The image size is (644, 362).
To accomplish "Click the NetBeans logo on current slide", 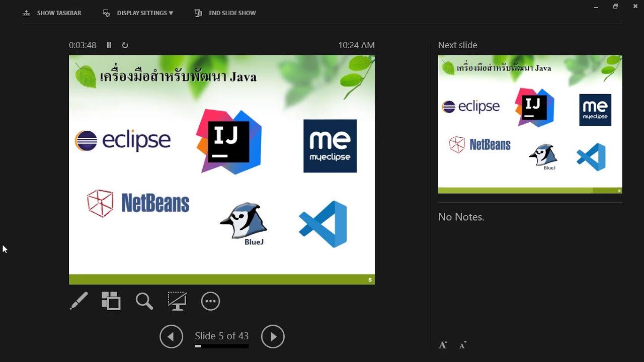I will (x=138, y=203).
